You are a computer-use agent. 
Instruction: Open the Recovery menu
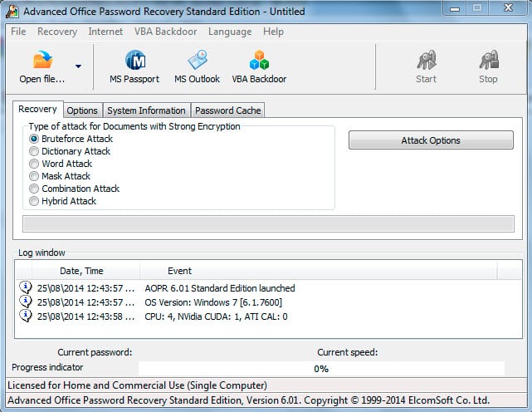[57, 32]
